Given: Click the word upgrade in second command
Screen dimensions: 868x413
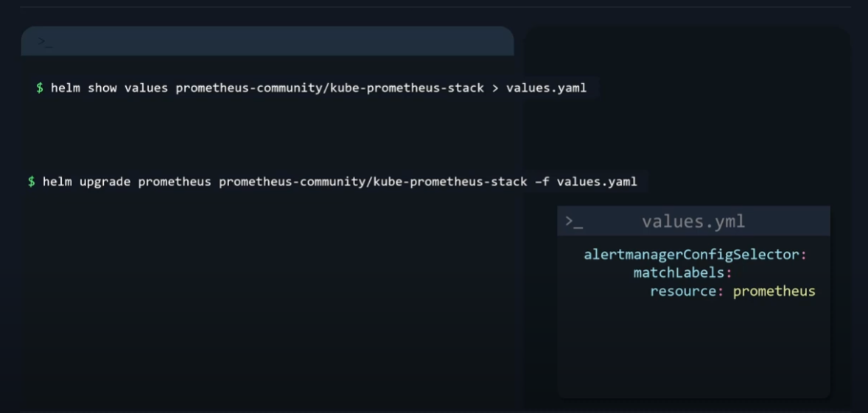Looking at the screenshot, I should coord(105,182).
